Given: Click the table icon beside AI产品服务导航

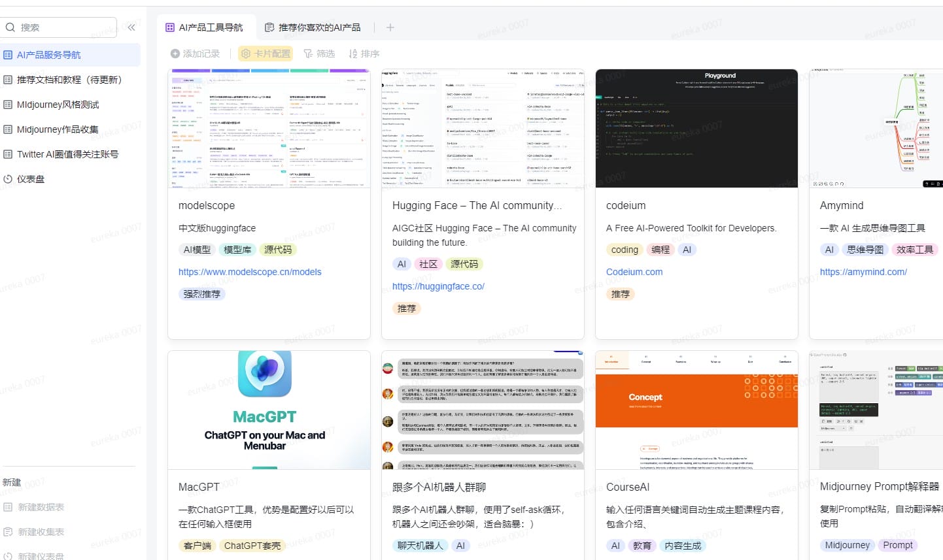Looking at the screenshot, I should 8,55.
